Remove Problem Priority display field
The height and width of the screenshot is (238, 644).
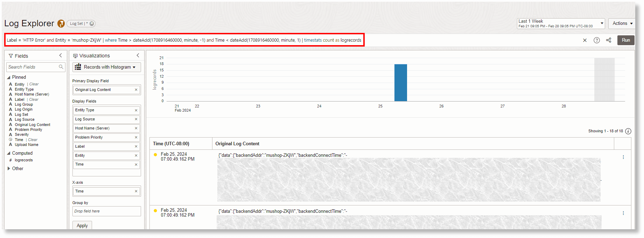click(x=136, y=137)
